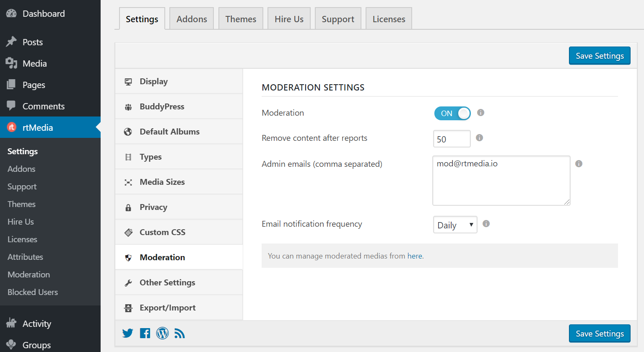Screen dimensions: 644x352
Task: Click the Save Settings button
Action: click(x=599, y=55)
